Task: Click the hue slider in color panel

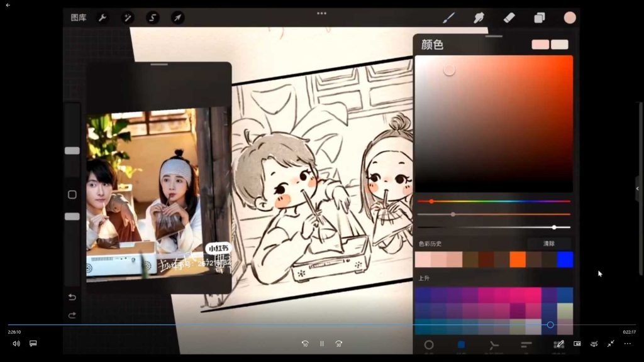Action: point(494,201)
